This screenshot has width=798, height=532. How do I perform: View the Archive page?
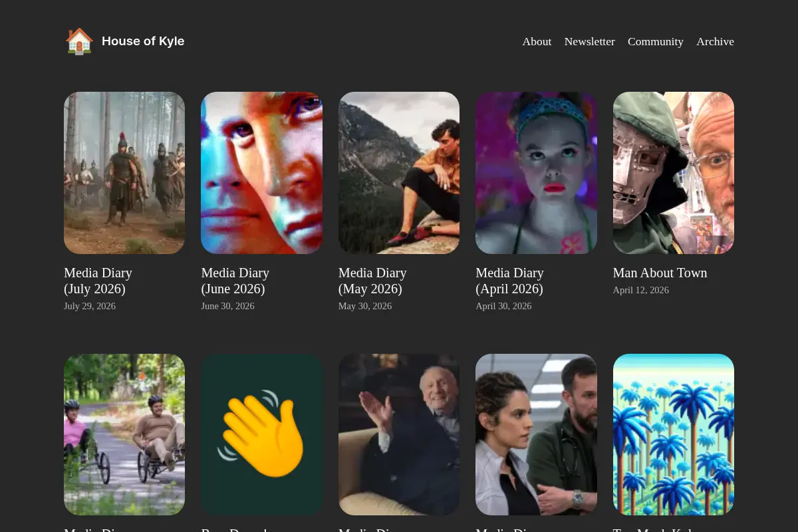tap(715, 41)
